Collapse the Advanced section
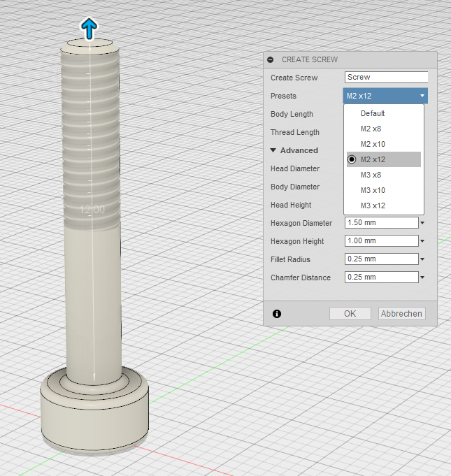 point(273,150)
